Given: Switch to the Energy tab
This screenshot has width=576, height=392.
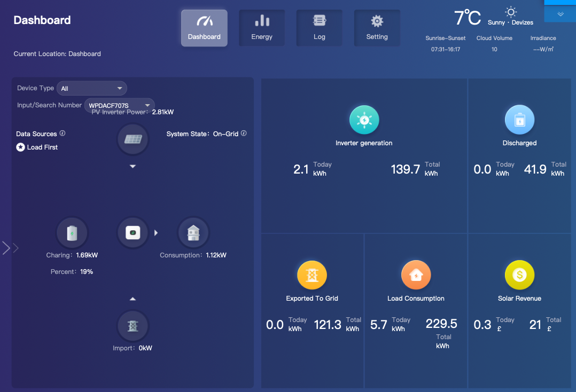Looking at the screenshot, I should click(x=262, y=28).
